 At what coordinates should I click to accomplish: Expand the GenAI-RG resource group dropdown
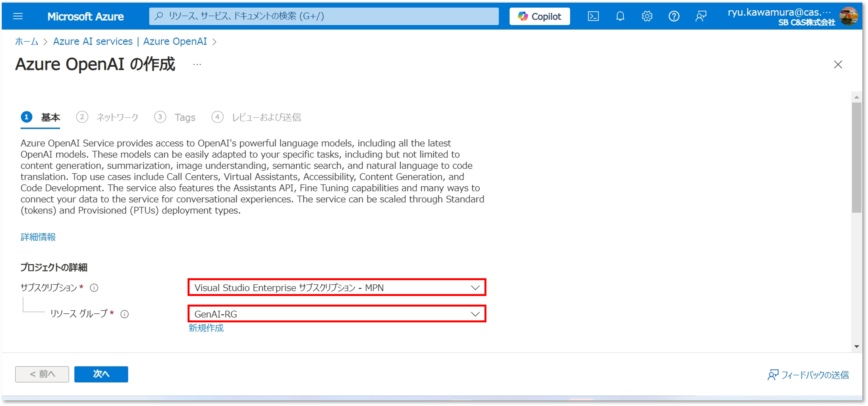(x=337, y=314)
